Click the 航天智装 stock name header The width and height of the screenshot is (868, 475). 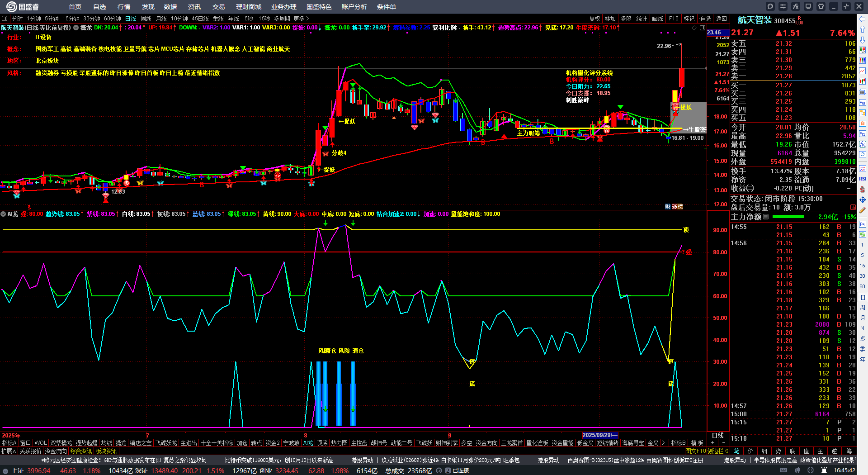(755, 20)
